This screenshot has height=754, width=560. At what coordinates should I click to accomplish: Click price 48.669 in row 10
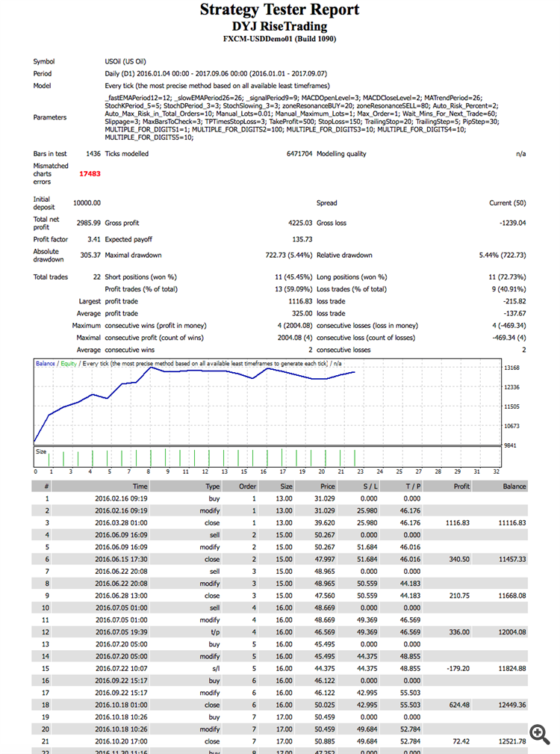pos(325,608)
